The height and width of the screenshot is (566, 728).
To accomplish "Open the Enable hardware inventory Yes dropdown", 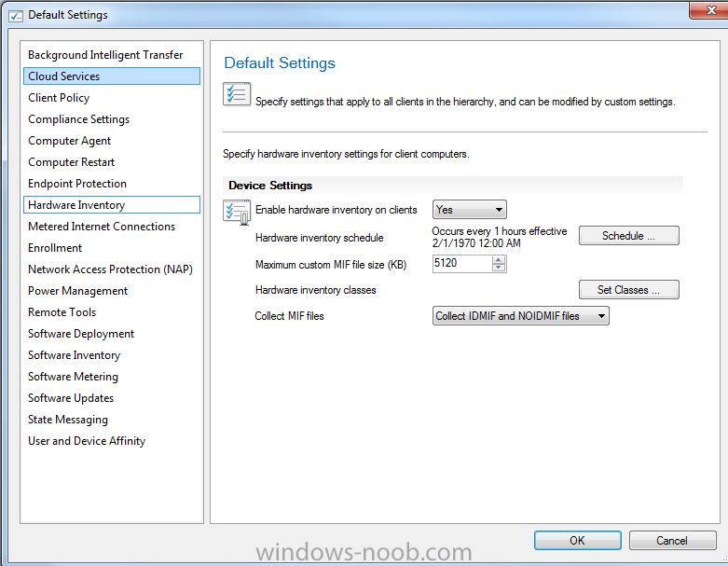I will (x=470, y=210).
